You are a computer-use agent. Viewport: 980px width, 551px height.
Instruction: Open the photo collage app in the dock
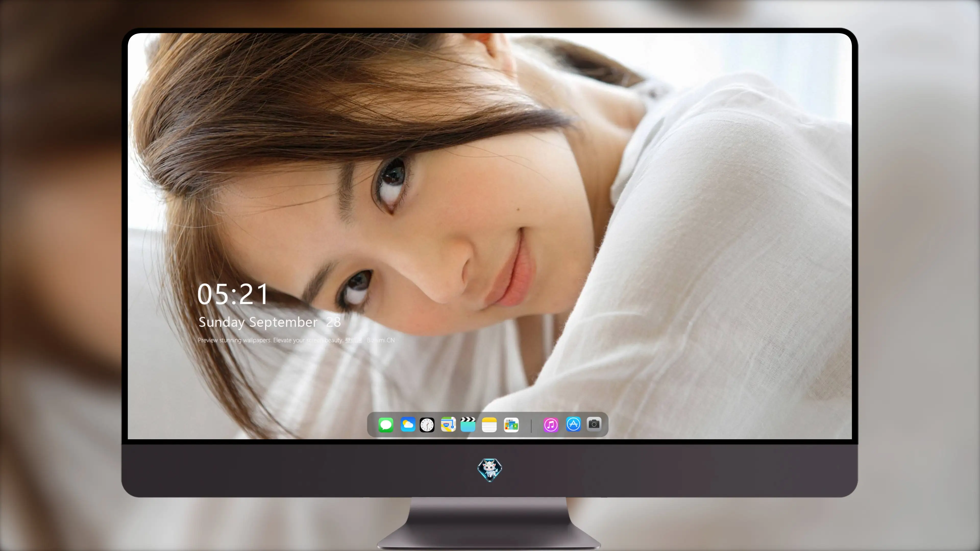pos(511,425)
